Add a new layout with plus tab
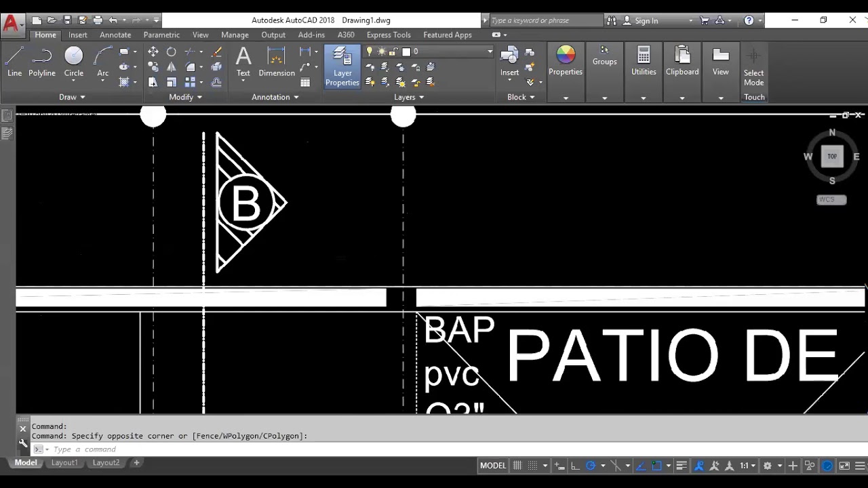868x488 pixels. point(136,463)
